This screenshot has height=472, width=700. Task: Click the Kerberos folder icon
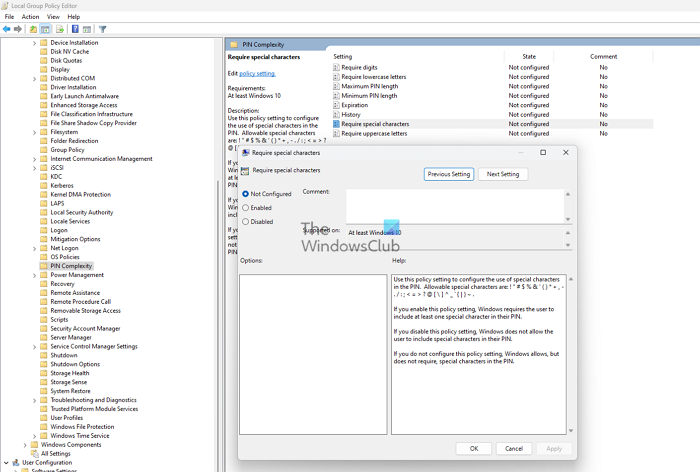tap(44, 185)
